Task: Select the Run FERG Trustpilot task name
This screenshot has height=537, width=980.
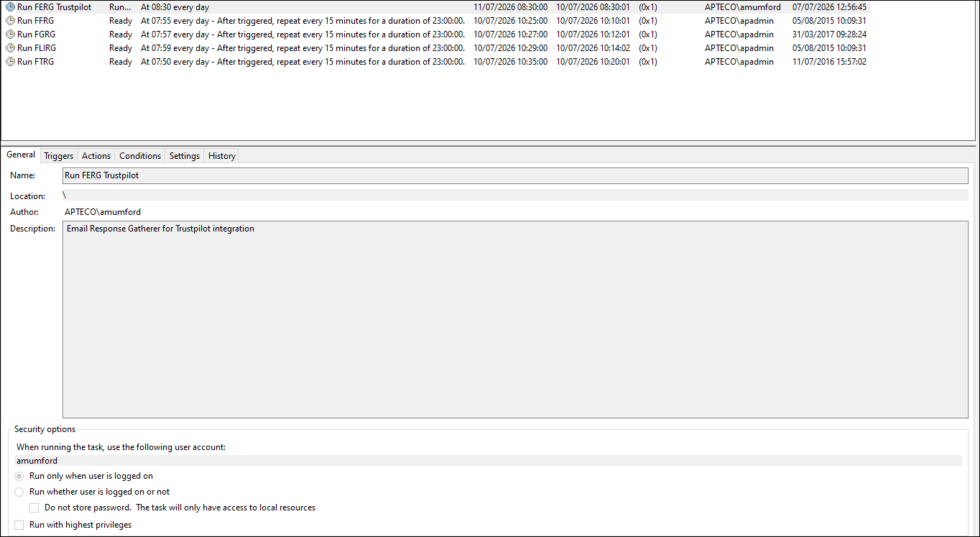Action: [x=54, y=7]
